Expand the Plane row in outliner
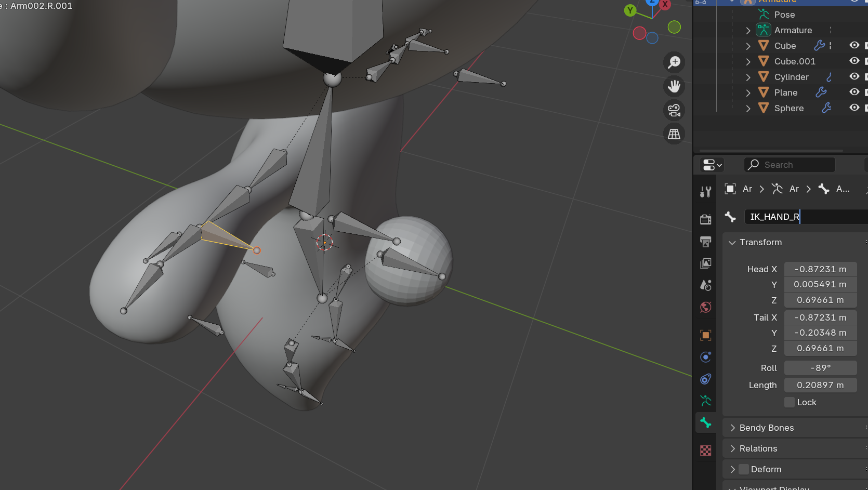The height and width of the screenshot is (490, 868). click(748, 92)
